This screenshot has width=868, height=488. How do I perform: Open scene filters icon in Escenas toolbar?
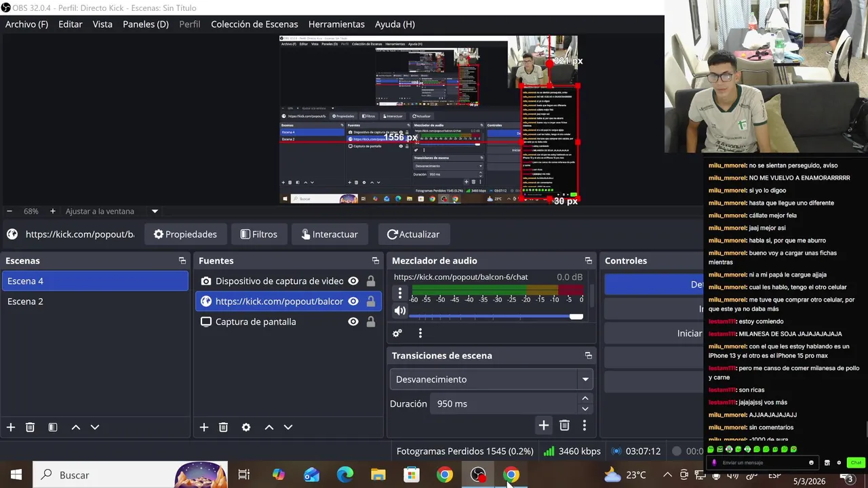(x=53, y=427)
